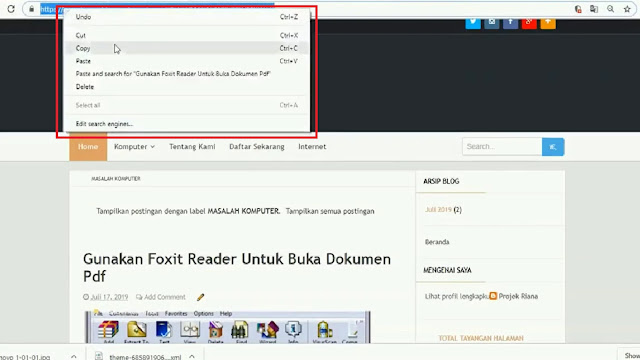640x360 pixels.
Task: Open the zoom magnifier icon in address bar
Action: [x=610, y=9]
